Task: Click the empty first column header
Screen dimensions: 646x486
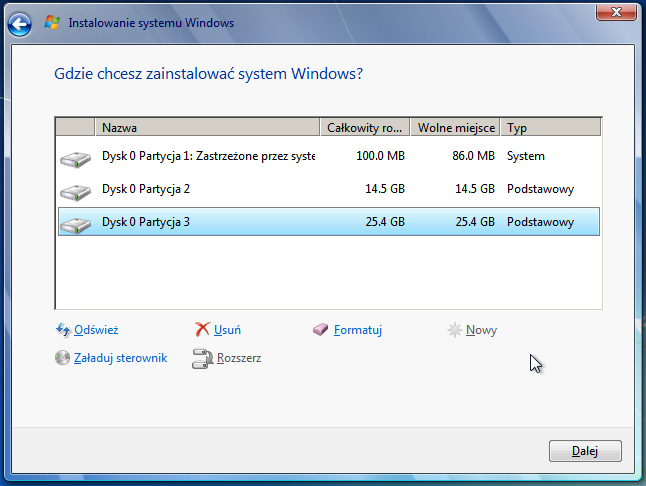Action: point(75,127)
